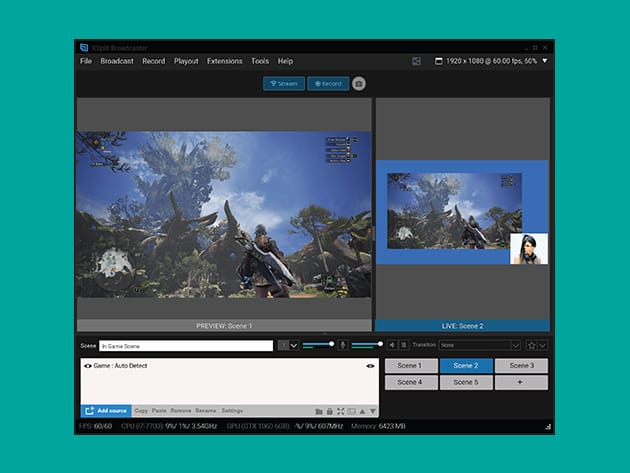
Task: Switch to Scene 4
Action: [x=408, y=382]
